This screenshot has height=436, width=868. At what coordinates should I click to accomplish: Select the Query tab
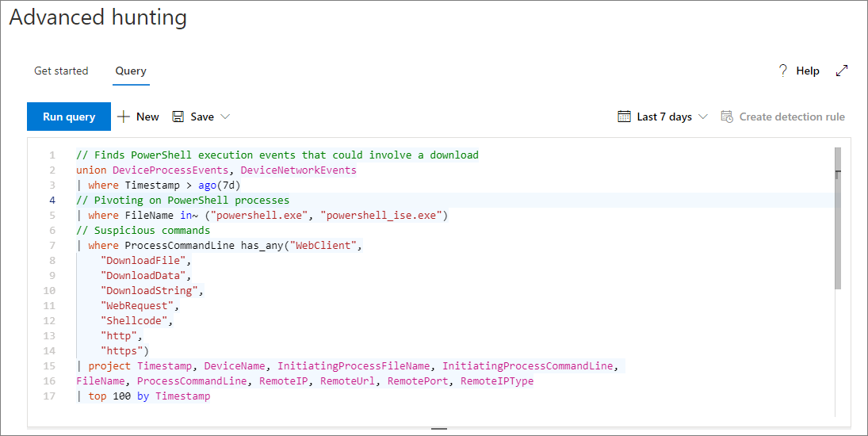[131, 71]
